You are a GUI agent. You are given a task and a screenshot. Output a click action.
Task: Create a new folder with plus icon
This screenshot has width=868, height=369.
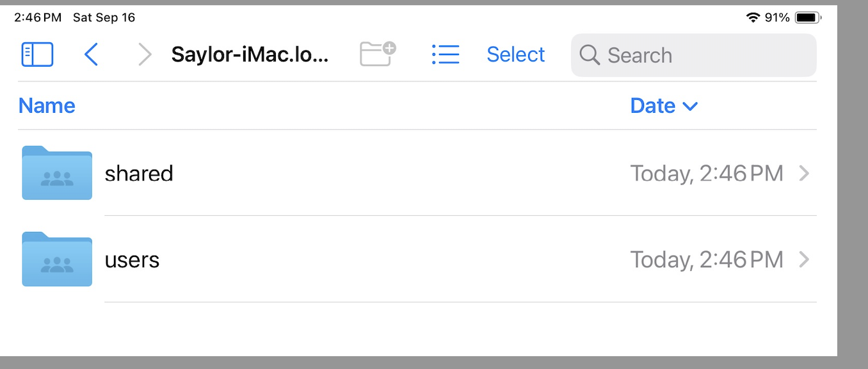378,54
